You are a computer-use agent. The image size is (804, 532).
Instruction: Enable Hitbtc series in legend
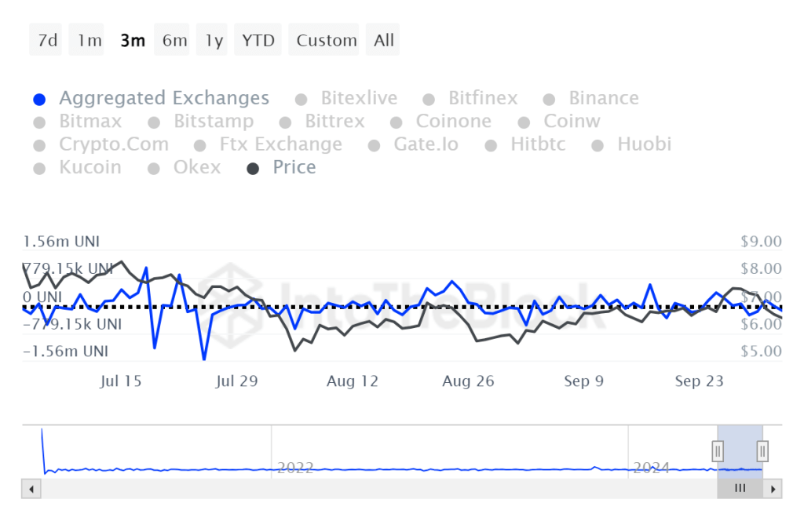tap(525, 144)
